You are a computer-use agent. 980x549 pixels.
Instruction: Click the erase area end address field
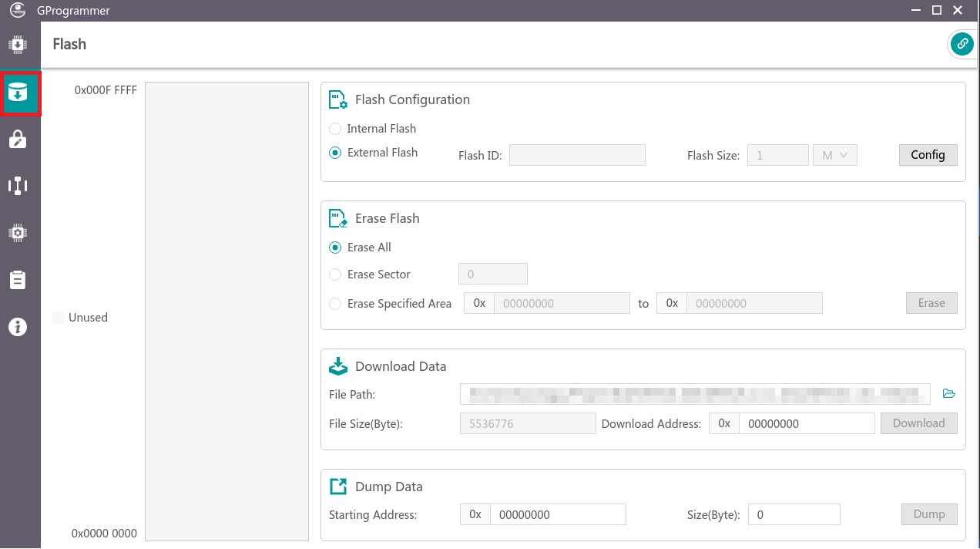click(754, 303)
